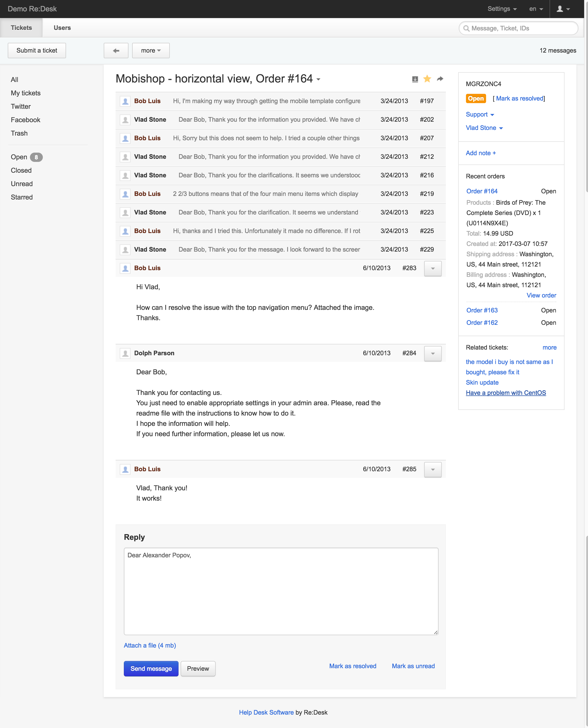Image resolution: width=588 pixels, height=728 pixels.
Task: Expand the Vlad Stone assignee dropdown
Action: click(x=484, y=128)
